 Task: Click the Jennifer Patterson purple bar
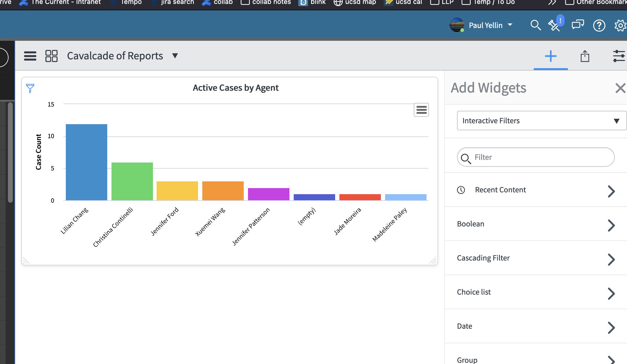[269, 194]
